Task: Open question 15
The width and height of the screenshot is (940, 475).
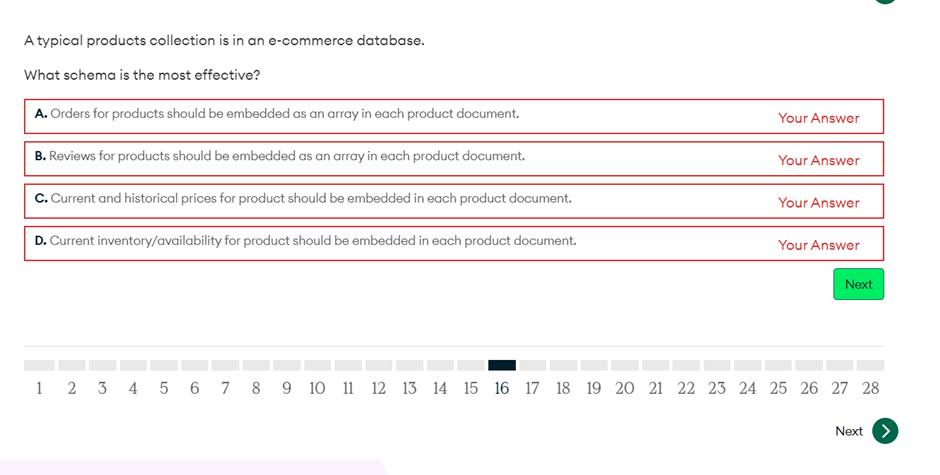Action: tap(471, 388)
